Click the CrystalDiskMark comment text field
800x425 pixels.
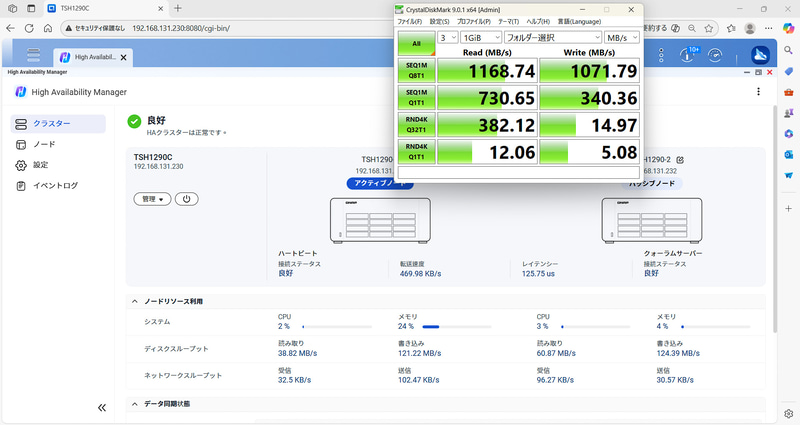coord(518,172)
